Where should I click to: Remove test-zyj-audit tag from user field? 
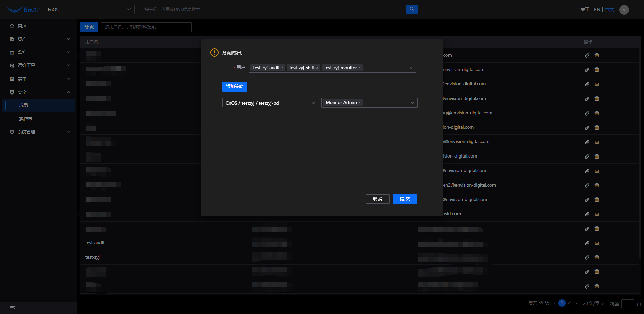coord(282,68)
